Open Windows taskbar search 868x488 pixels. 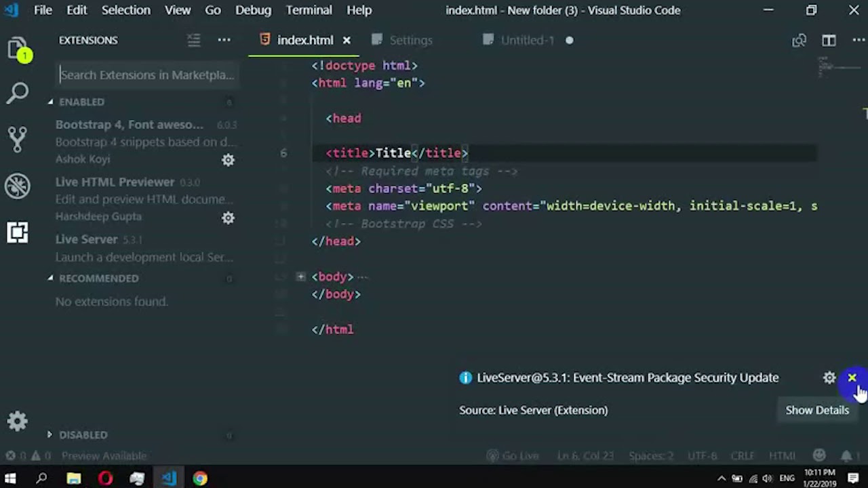click(41, 479)
